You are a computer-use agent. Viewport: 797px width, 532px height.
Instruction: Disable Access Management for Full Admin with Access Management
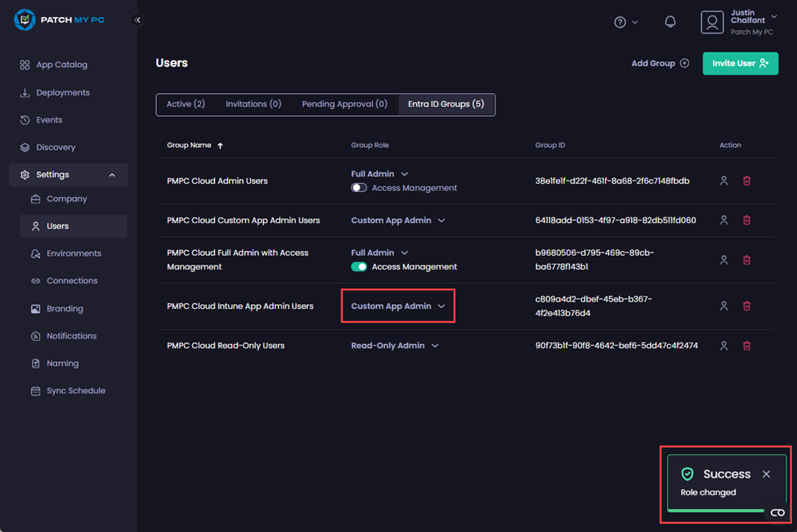point(359,266)
